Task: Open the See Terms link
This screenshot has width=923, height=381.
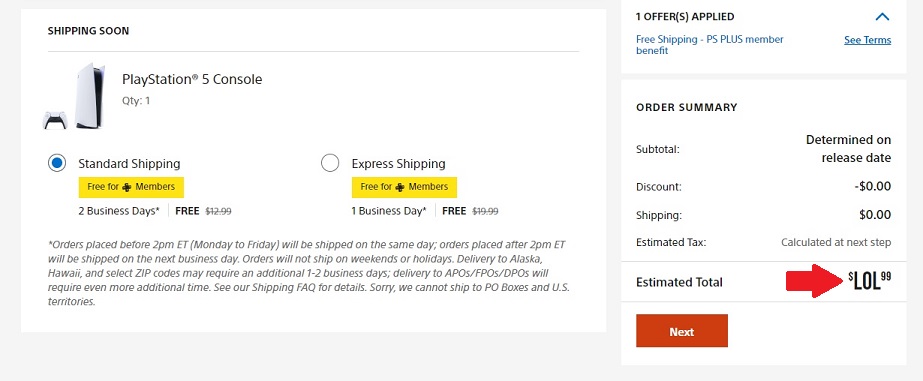Action: pos(867,40)
